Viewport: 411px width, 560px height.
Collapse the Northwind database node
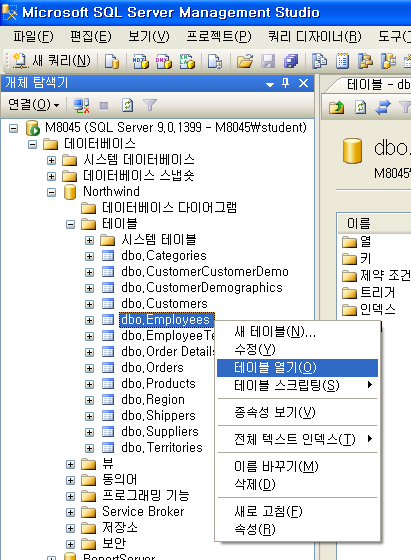click(x=51, y=192)
